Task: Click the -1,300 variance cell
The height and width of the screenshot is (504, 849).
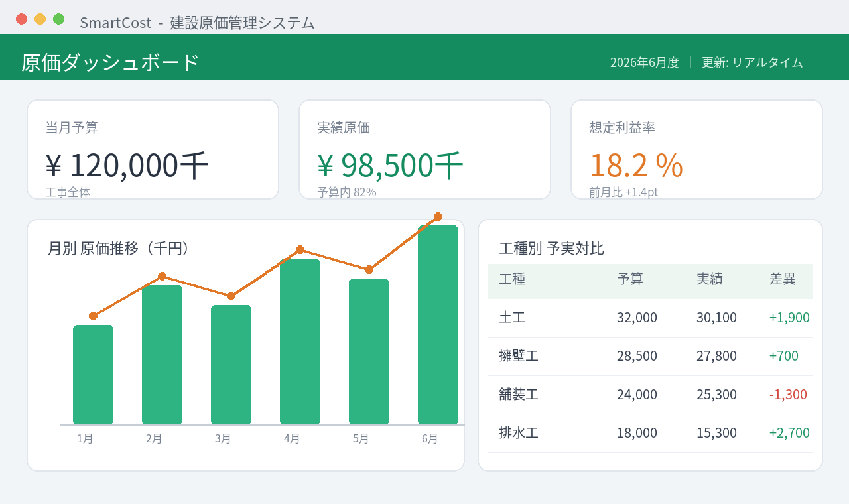Action: click(788, 395)
